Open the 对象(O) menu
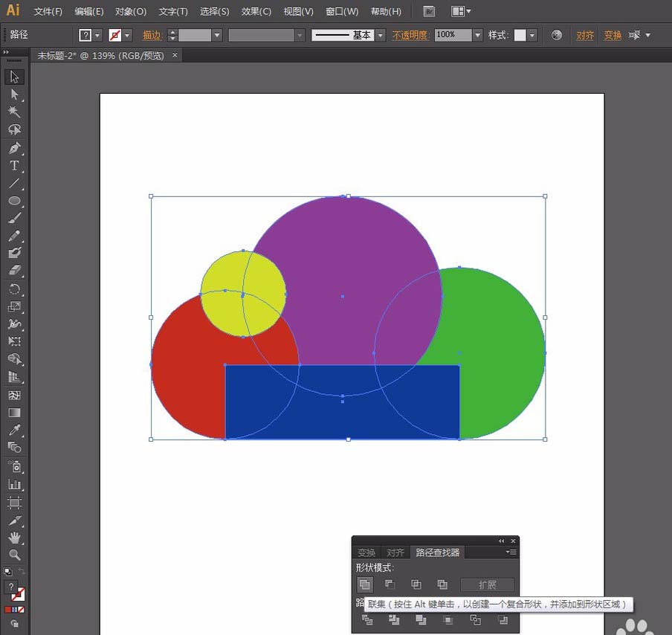The image size is (672, 635). pyautogui.click(x=131, y=12)
